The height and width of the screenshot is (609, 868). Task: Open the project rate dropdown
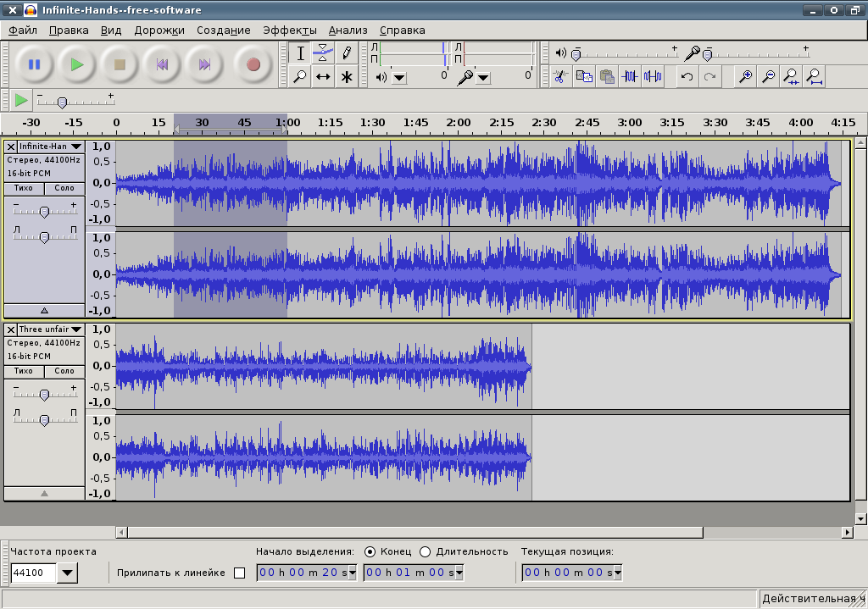[x=68, y=573]
